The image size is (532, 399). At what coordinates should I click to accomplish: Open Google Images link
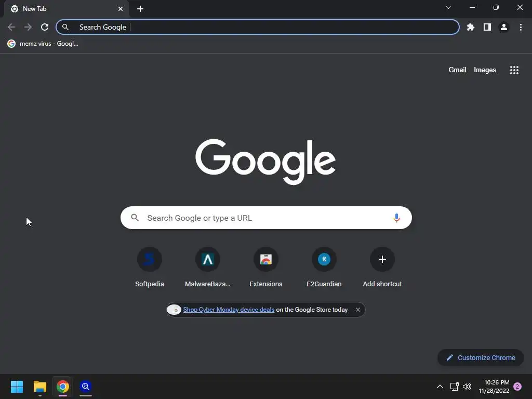(x=485, y=70)
